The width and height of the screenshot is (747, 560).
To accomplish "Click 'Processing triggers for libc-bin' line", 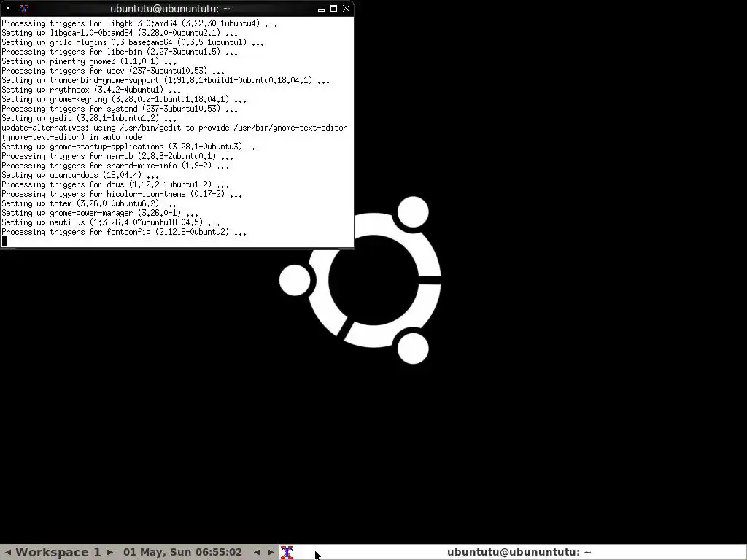I will [x=120, y=52].
